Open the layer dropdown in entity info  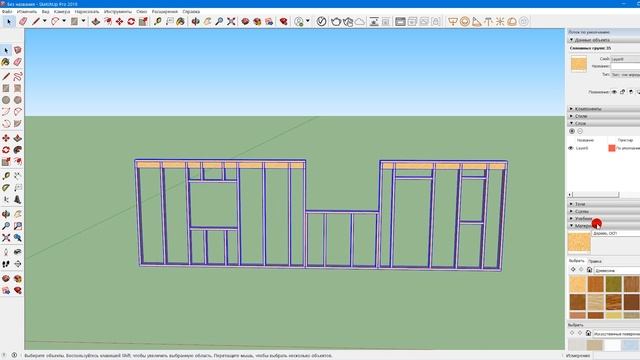[625, 59]
